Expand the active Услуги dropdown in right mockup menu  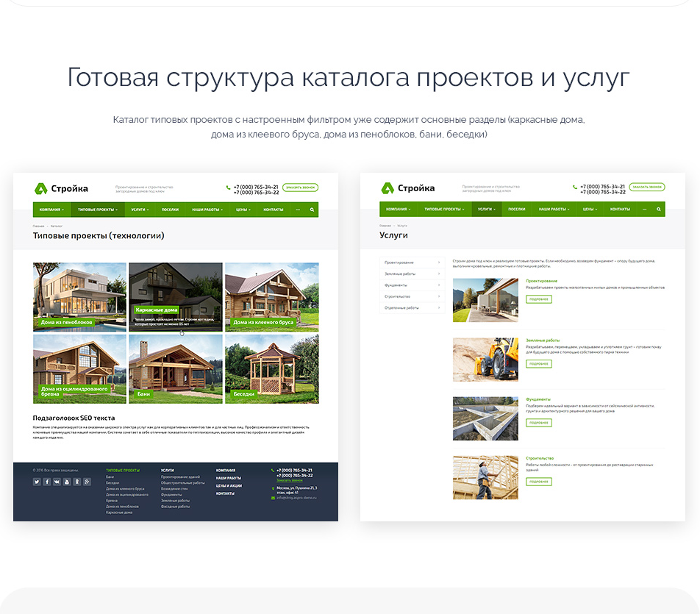pyautogui.click(x=486, y=209)
